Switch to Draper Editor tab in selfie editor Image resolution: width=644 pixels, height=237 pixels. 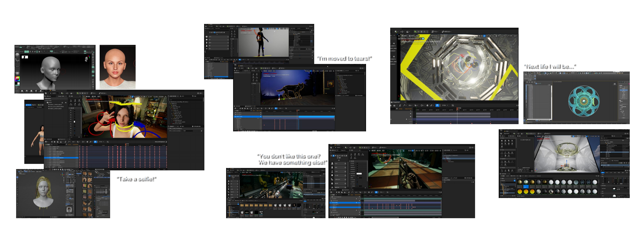pyautogui.click(x=61, y=96)
